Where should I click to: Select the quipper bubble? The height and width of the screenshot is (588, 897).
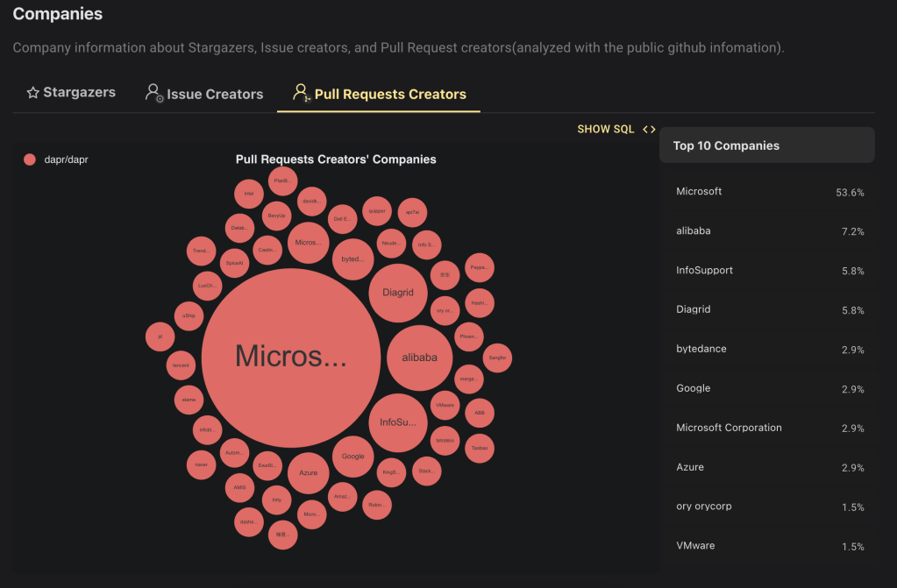pos(377,211)
